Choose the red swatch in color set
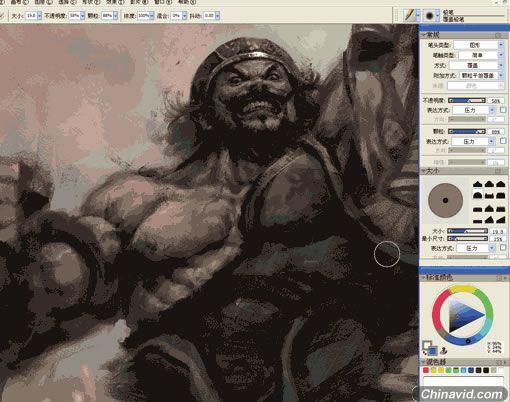The width and height of the screenshot is (510, 402). tap(426, 370)
